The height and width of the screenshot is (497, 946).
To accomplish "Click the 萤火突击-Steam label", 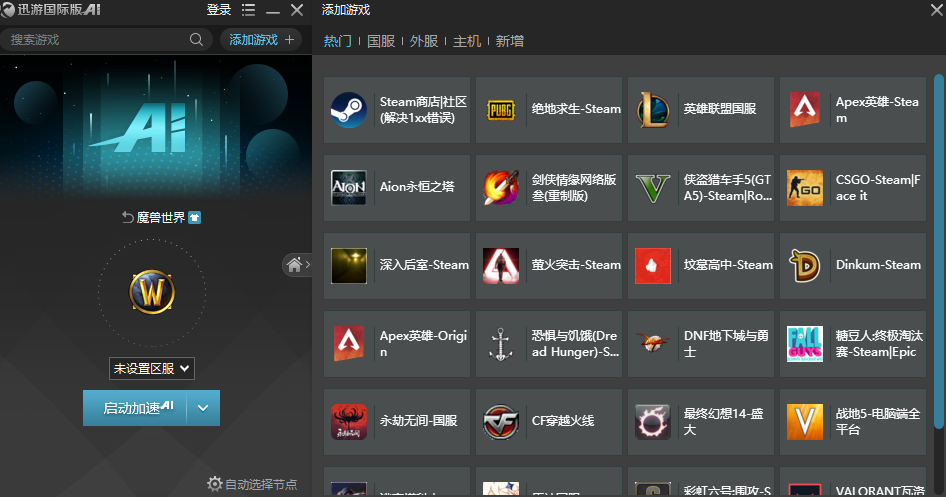I will (x=576, y=265).
